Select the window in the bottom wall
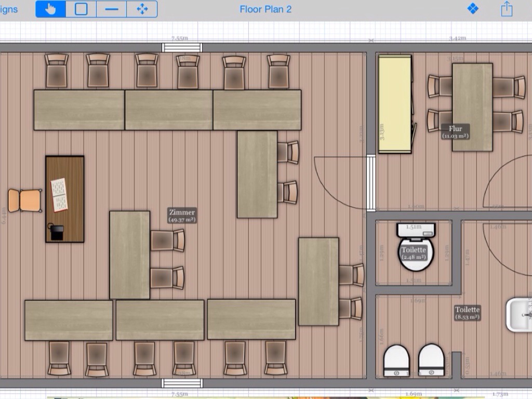Screen dimensions: 532x399 pos(182,383)
